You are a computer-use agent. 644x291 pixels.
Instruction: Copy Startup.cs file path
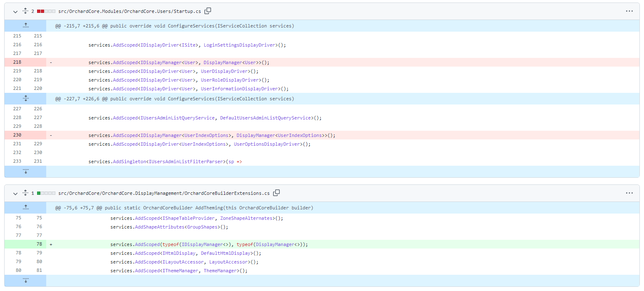pos(208,11)
